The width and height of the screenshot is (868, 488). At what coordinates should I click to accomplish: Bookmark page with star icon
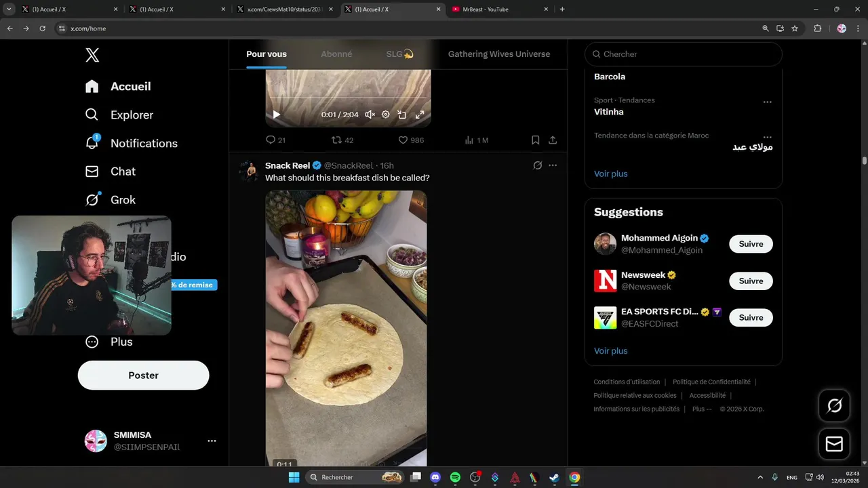[795, 28]
